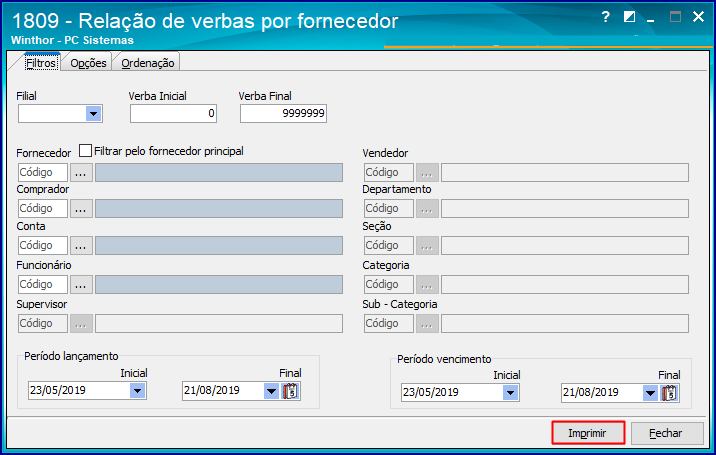This screenshot has height=455, width=716.
Task: Click Conta description field
Action: (x=219, y=246)
